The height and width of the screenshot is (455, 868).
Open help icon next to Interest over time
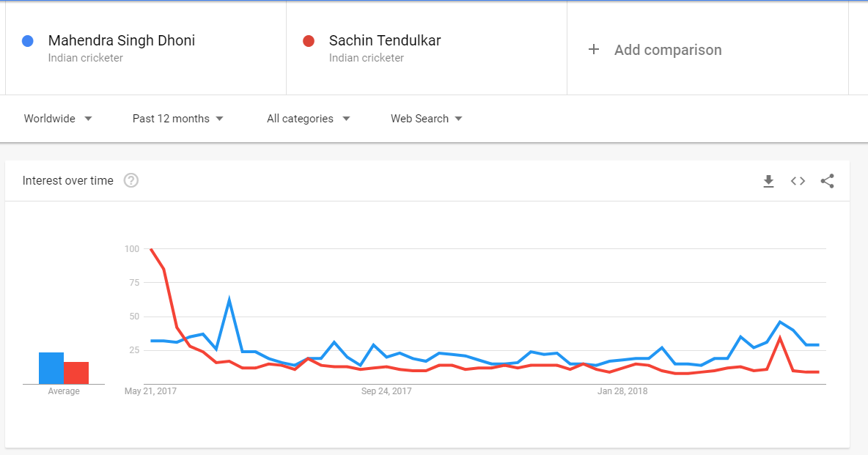pos(131,180)
